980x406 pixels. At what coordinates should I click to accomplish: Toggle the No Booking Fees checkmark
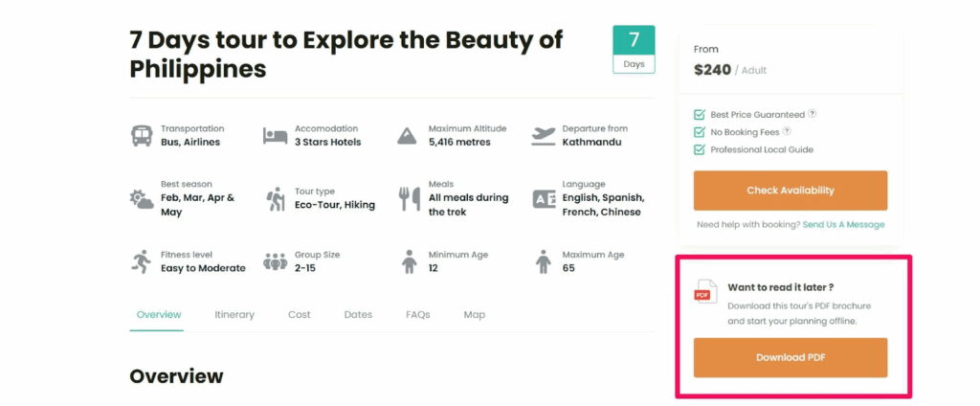[x=699, y=132]
